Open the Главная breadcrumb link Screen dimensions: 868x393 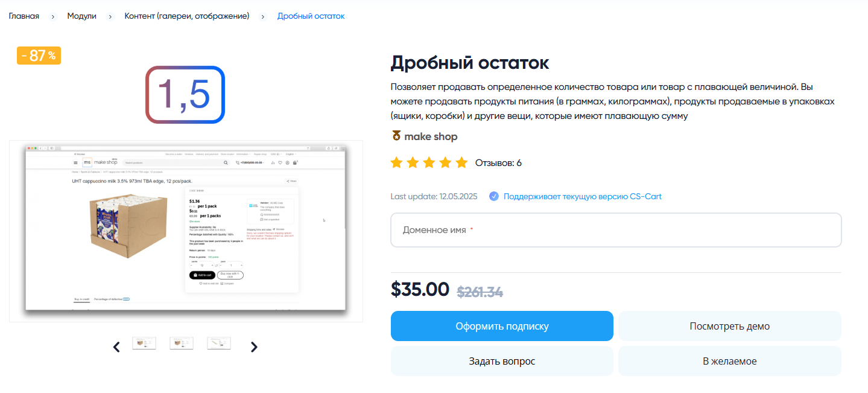(x=24, y=16)
